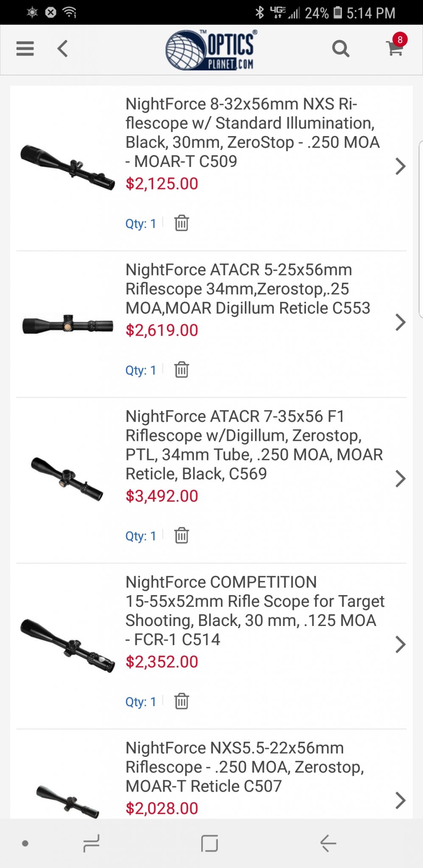Change quantity of NXS 8-32x56mm scope

[141, 223]
